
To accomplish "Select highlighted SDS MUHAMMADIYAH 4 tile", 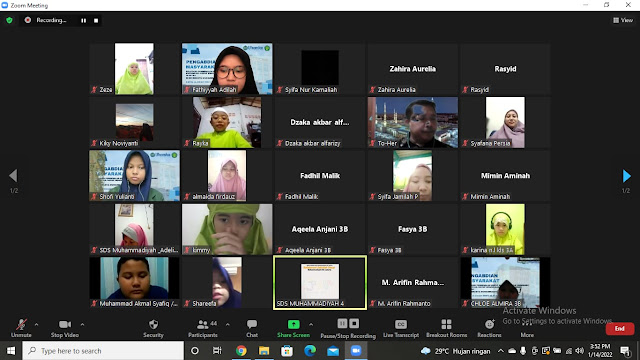I will tap(320, 282).
